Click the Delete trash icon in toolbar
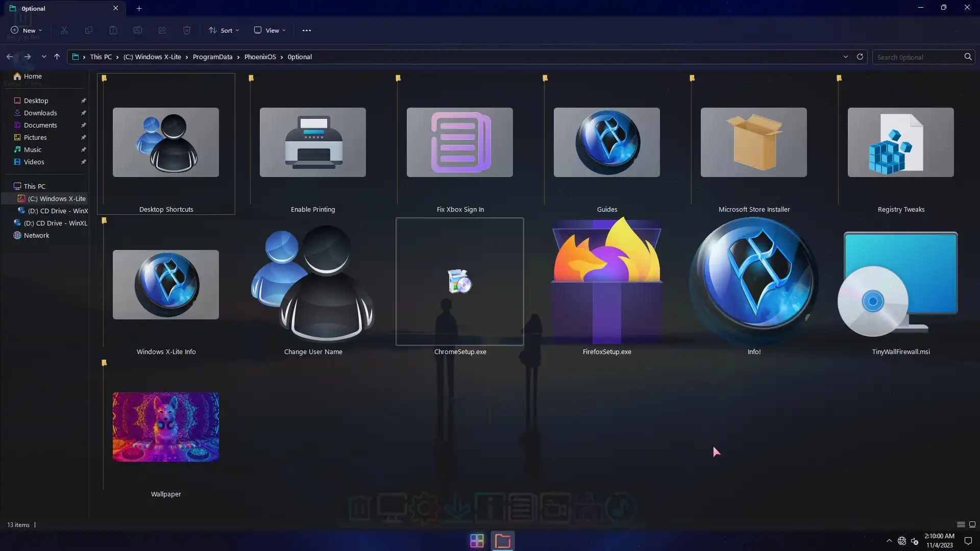Image resolution: width=980 pixels, height=551 pixels. tap(187, 31)
